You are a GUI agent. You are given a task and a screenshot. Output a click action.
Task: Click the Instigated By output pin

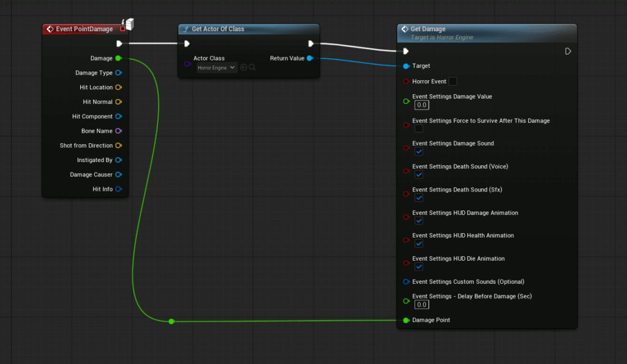point(118,160)
